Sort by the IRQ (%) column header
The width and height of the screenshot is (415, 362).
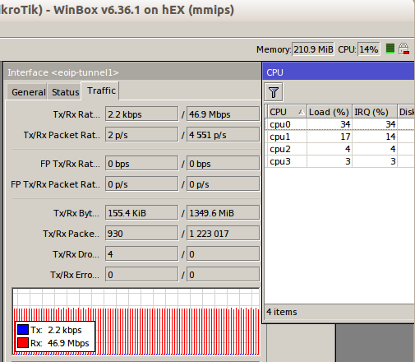pyautogui.click(x=374, y=112)
